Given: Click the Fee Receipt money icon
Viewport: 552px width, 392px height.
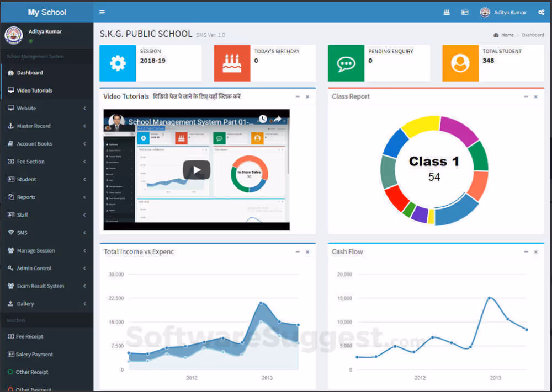Looking at the screenshot, I should pos(10,336).
